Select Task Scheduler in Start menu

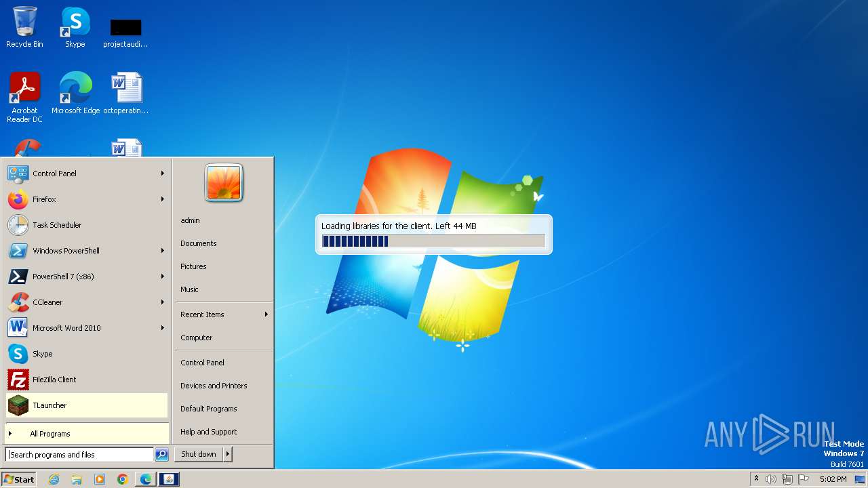[87, 225]
